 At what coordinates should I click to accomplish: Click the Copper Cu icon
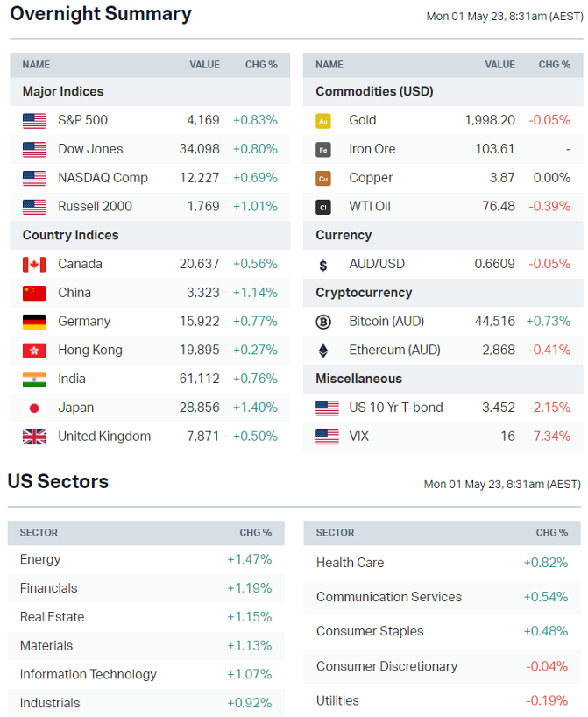pos(323,179)
